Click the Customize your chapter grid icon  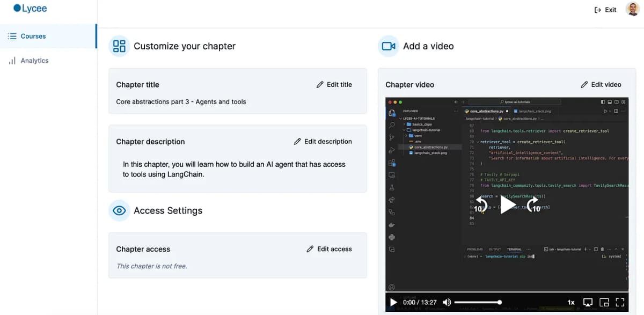point(119,46)
